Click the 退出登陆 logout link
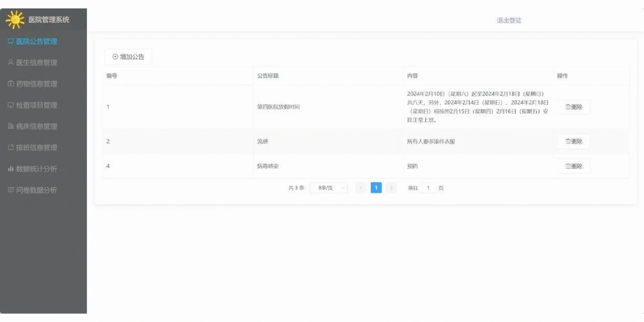Image resolution: width=644 pixels, height=322 pixels. point(508,20)
